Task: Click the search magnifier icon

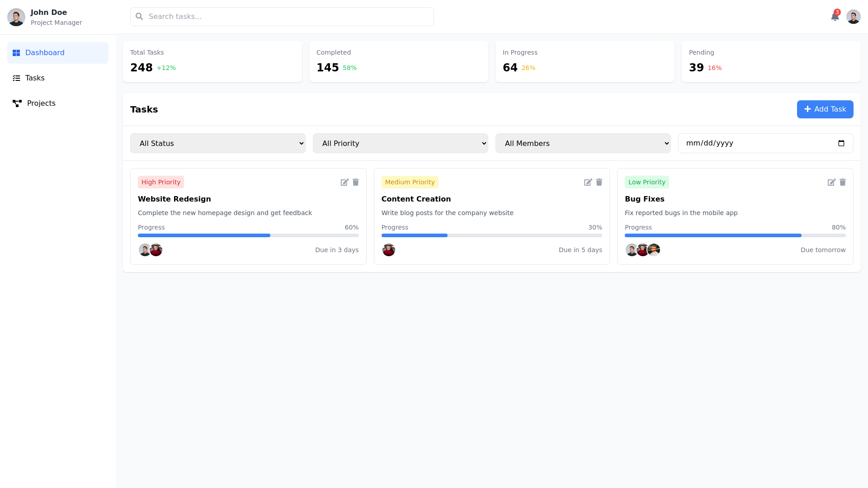Action: pyautogui.click(x=139, y=16)
